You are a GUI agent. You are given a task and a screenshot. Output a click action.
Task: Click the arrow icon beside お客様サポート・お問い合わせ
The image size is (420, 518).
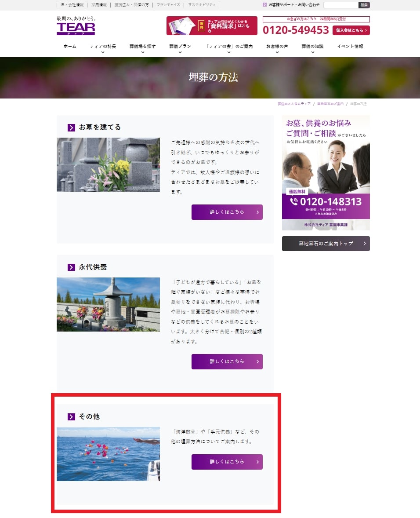[264, 5]
